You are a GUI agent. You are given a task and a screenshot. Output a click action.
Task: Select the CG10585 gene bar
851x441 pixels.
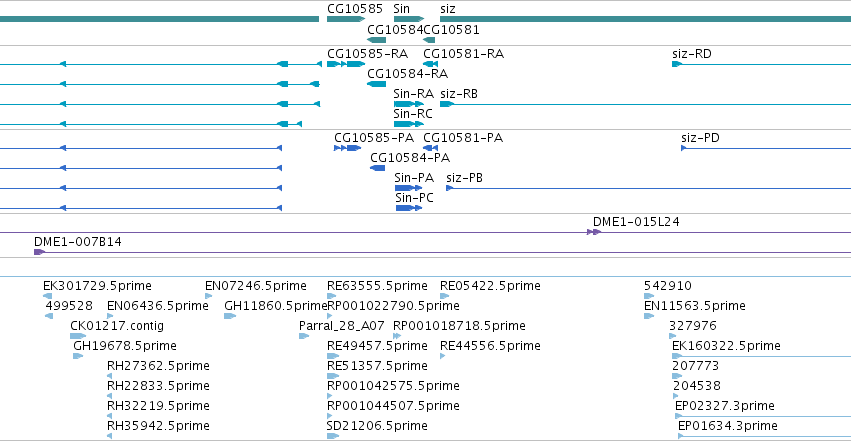pyautogui.click(x=346, y=19)
